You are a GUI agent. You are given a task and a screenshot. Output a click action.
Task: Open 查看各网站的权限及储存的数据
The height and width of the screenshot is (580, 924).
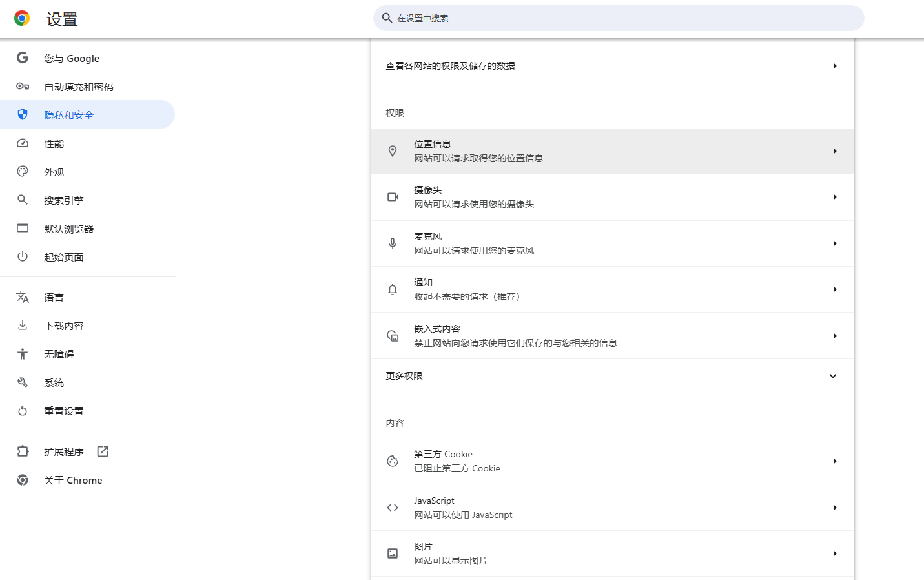(x=613, y=66)
